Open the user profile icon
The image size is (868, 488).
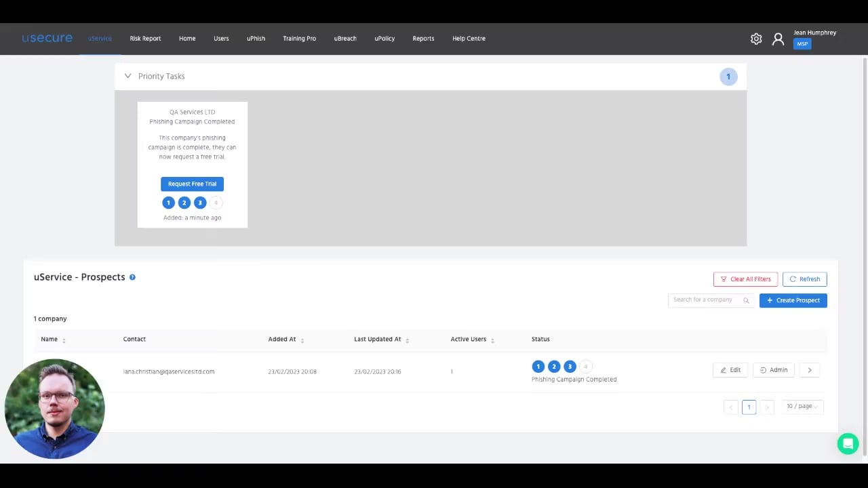778,39
